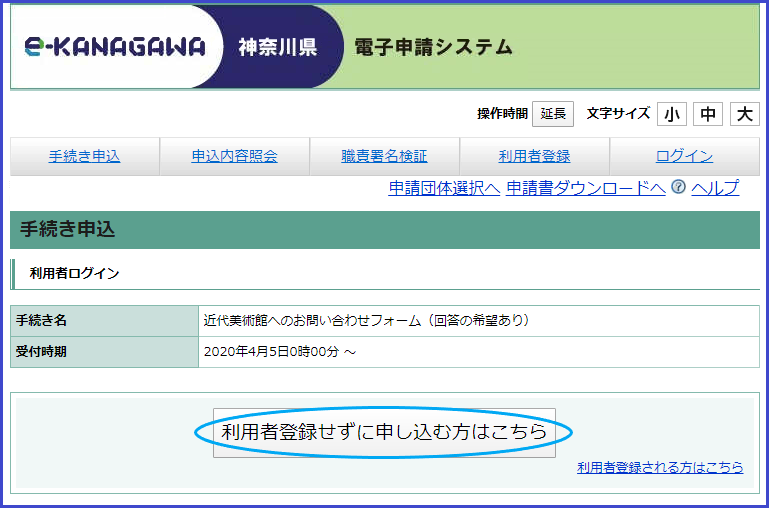Image resolution: width=769 pixels, height=508 pixels.
Task: Click the 操作時間 label
Action: pos(502,114)
